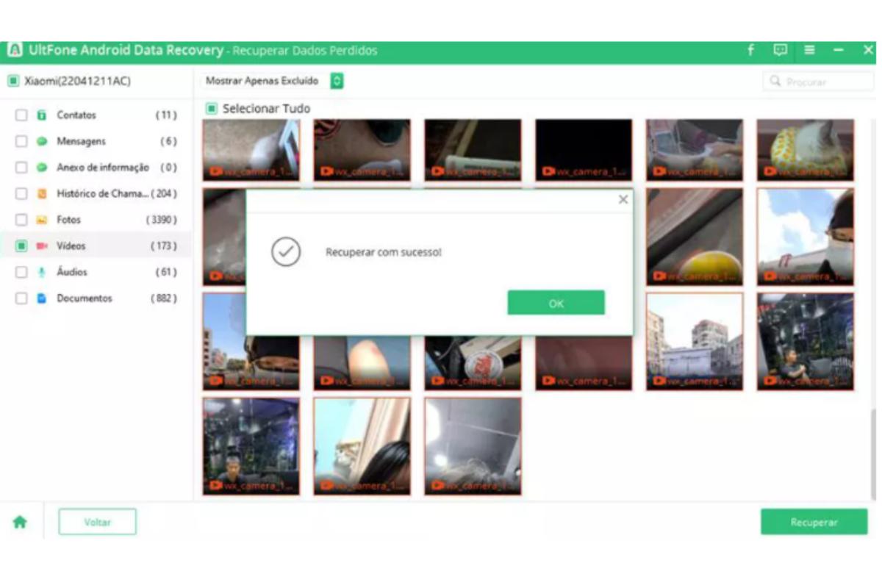
Task: Click the Voltar button
Action: point(97,522)
